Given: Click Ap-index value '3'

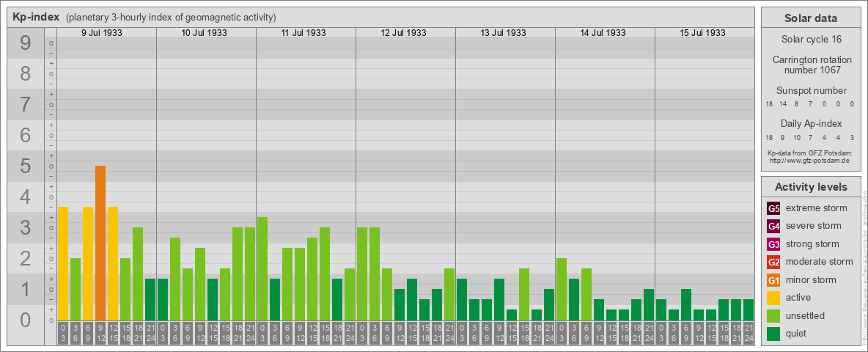Looking at the screenshot, I should point(852,137).
